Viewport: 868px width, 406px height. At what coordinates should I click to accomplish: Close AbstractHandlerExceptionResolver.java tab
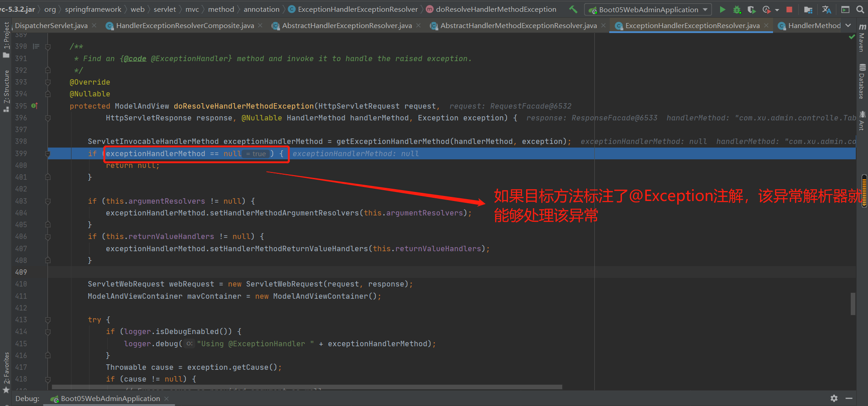(418, 25)
